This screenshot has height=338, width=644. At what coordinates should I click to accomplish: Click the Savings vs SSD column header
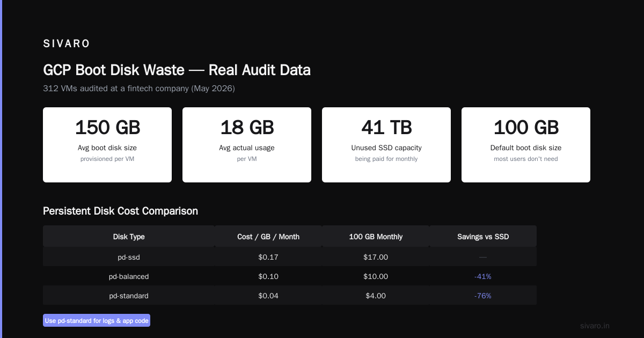click(483, 237)
